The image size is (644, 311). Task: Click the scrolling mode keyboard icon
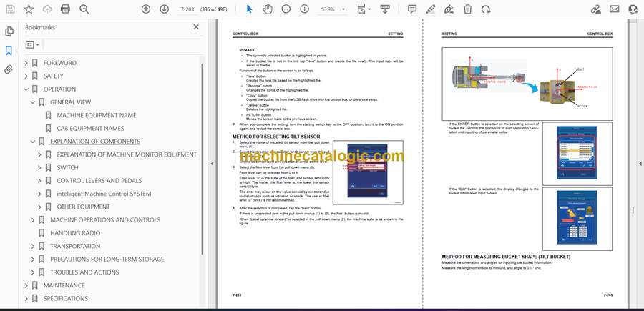tap(385, 9)
